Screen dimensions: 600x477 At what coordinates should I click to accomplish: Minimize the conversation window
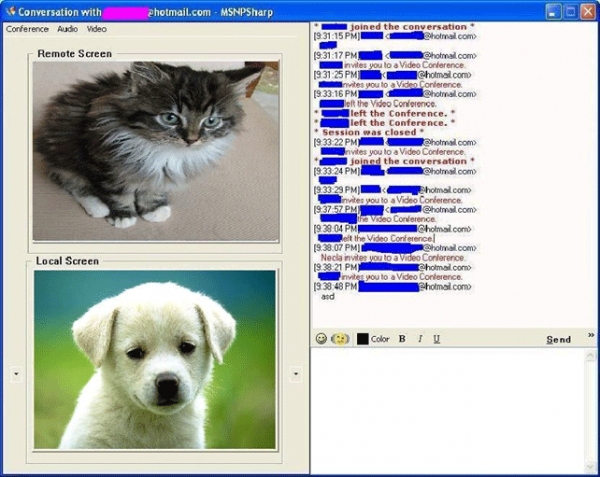pos(552,12)
